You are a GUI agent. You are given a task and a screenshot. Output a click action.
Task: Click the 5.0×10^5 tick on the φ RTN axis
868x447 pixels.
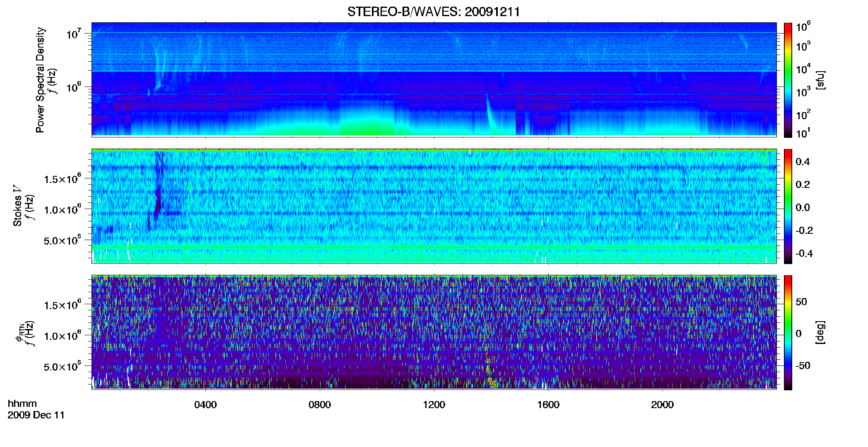coord(63,366)
